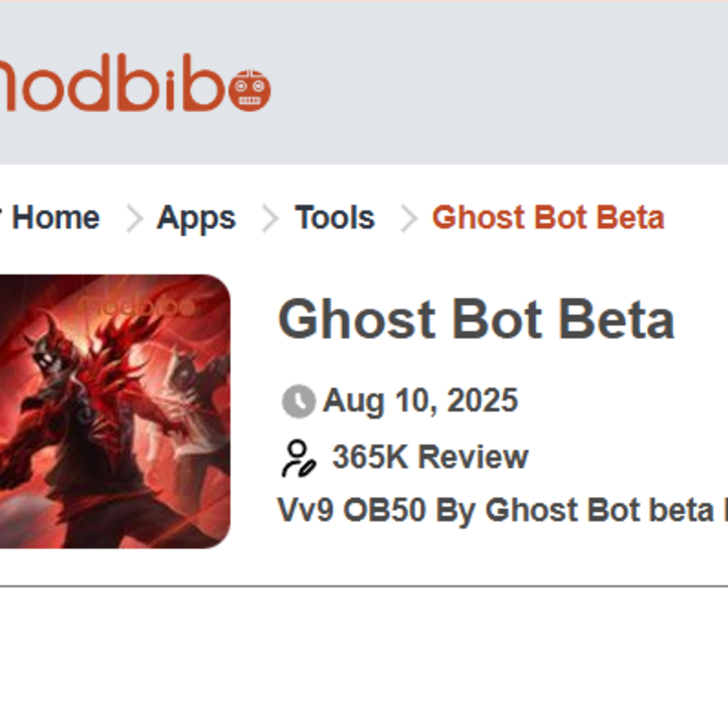Click the gray clock icon beside date
This screenshot has width=728, height=728.
(x=298, y=401)
